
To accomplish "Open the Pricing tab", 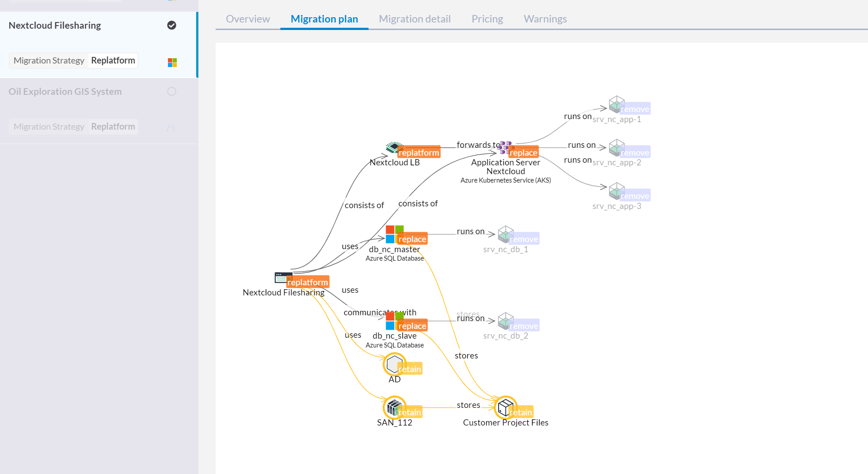I will point(487,19).
